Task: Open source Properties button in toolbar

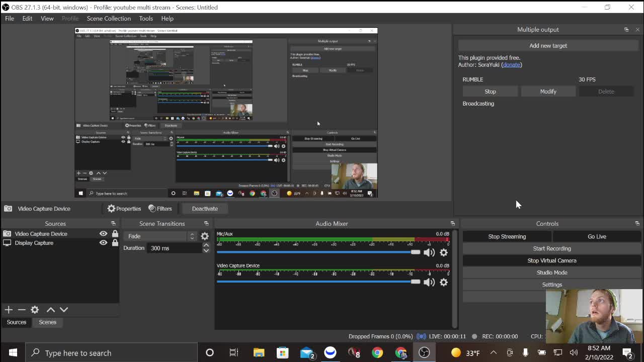Action: tap(124, 209)
